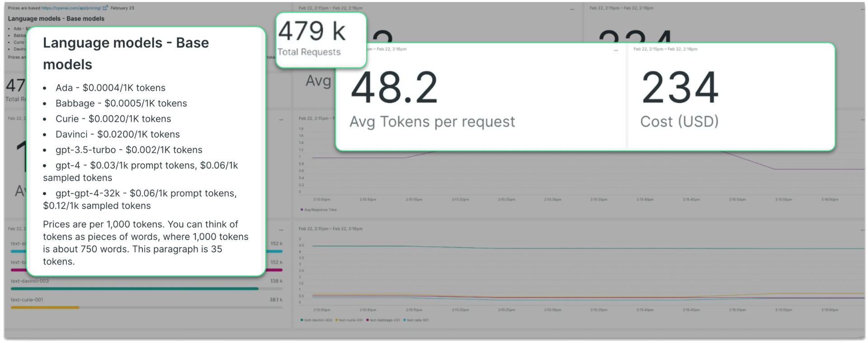The image size is (868, 343).
Task: Select the yellow text-curie-001 bar
Action: click(x=45, y=307)
